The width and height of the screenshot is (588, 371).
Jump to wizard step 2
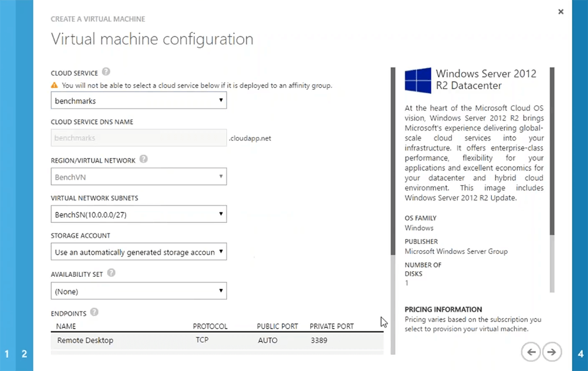pyautogui.click(x=24, y=354)
